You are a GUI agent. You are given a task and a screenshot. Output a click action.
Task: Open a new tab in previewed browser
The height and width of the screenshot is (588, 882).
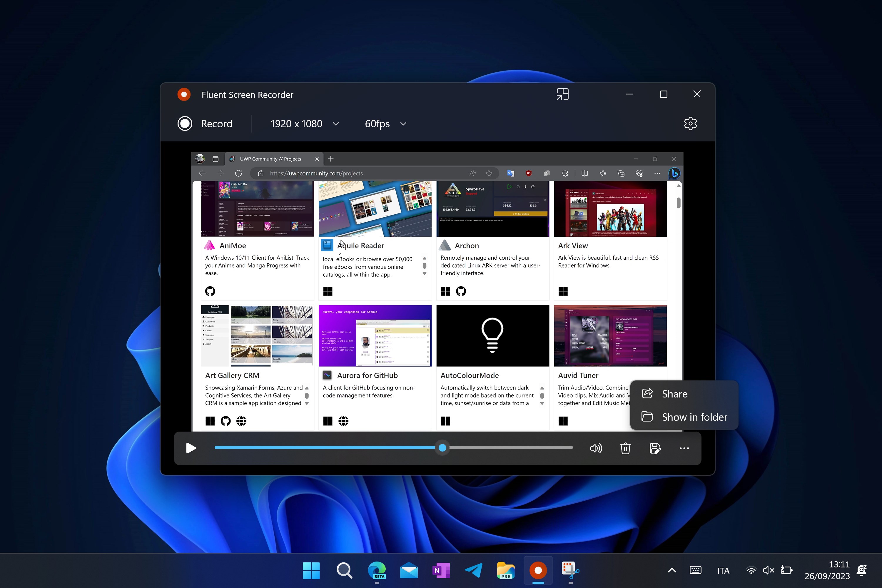[330, 159]
